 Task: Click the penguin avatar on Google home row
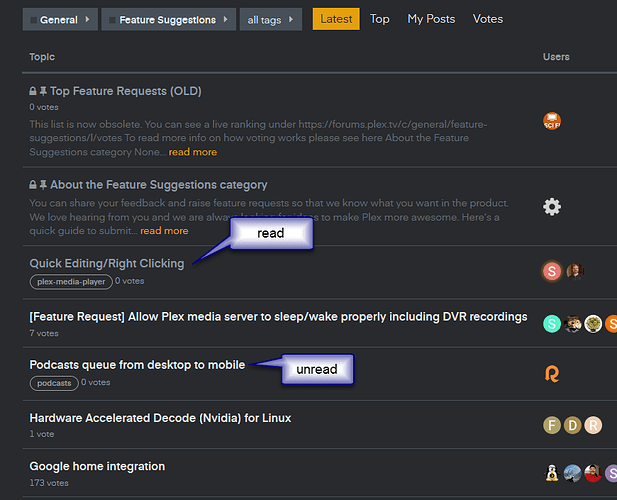click(x=552, y=473)
